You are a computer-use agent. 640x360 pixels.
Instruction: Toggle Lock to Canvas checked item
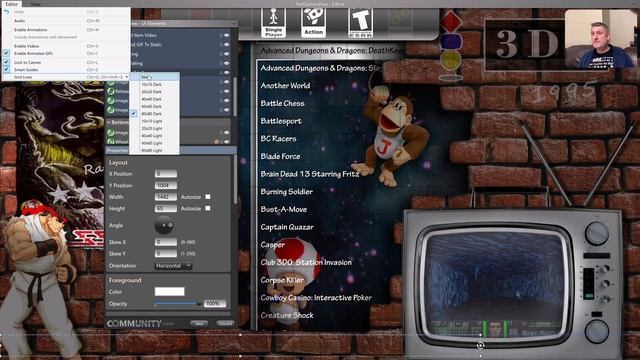(65, 62)
